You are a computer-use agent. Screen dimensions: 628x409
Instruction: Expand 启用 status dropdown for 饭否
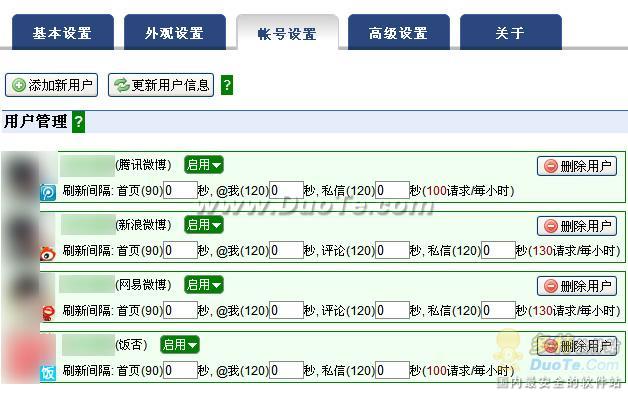click(180, 345)
